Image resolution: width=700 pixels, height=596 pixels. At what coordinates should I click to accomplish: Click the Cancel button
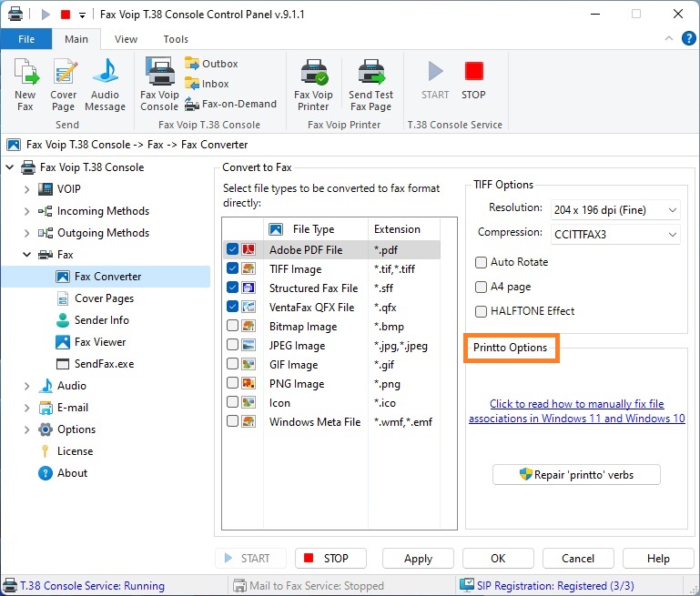(x=578, y=558)
